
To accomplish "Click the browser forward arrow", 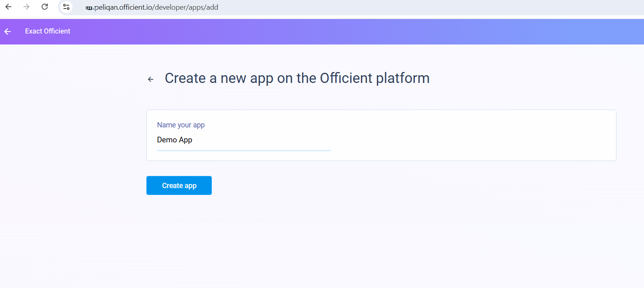I will tap(27, 7).
